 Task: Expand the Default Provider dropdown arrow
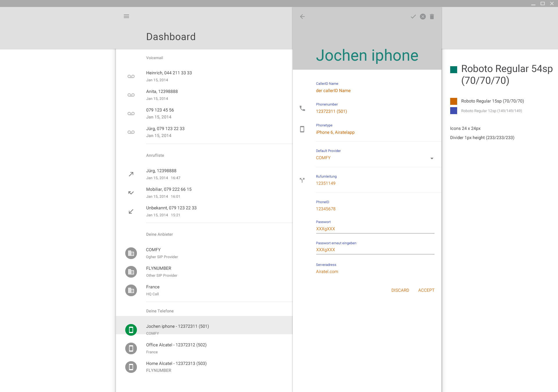pos(432,158)
